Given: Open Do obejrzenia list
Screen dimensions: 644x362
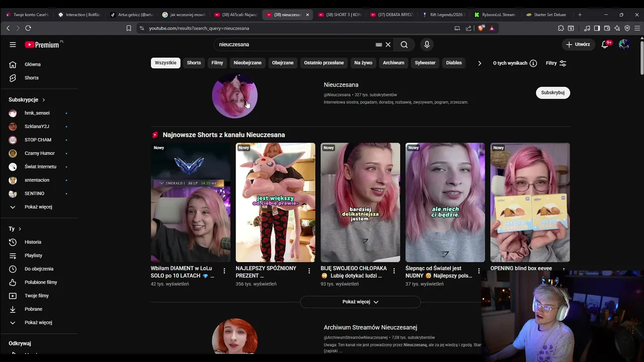Looking at the screenshot, I should 39,269.
